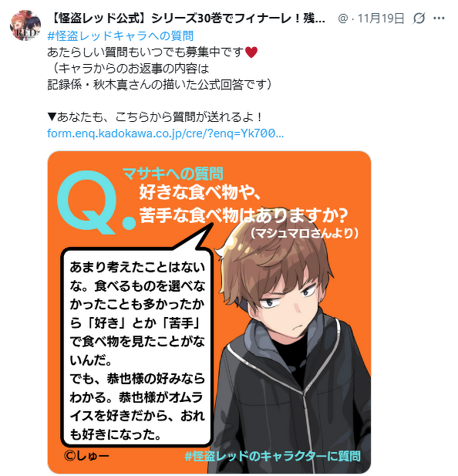Click the big cyan Q letter in the image
This screenshot has width=458, height=476.
point(87,202)
